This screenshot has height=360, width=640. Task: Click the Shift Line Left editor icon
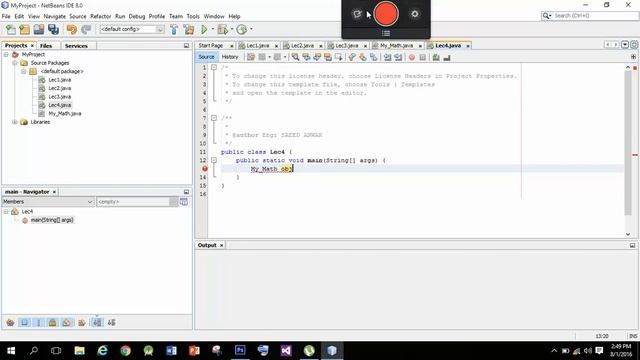(387, 57)
